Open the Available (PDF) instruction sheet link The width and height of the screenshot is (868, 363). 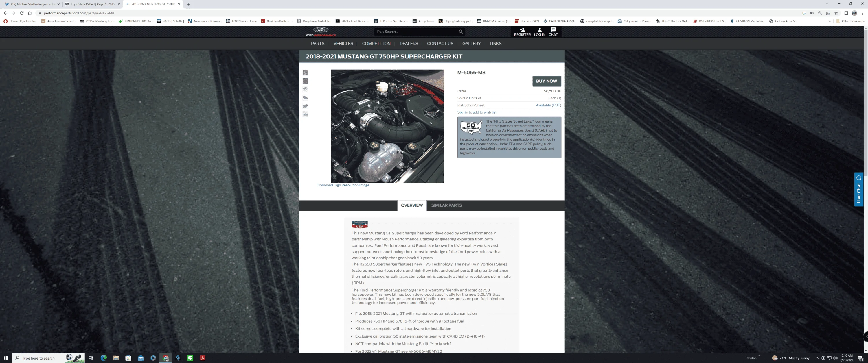click(x=548, y=105)
